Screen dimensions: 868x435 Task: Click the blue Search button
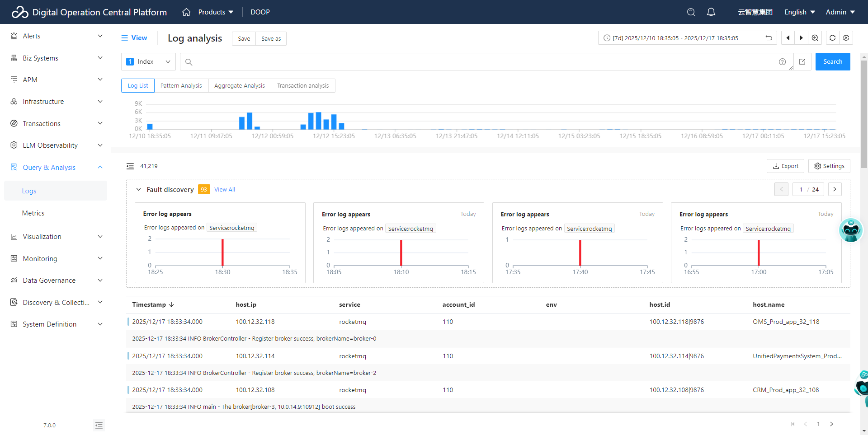pyautogui.click(x=832, y=62)
